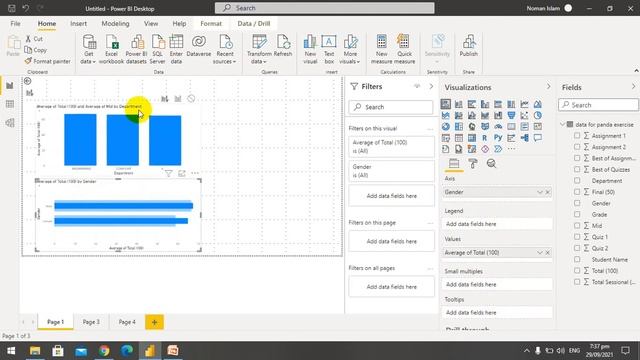Import an Excel workbook
Viewport: 640px width, 360px height.
[x=111, y=49]
